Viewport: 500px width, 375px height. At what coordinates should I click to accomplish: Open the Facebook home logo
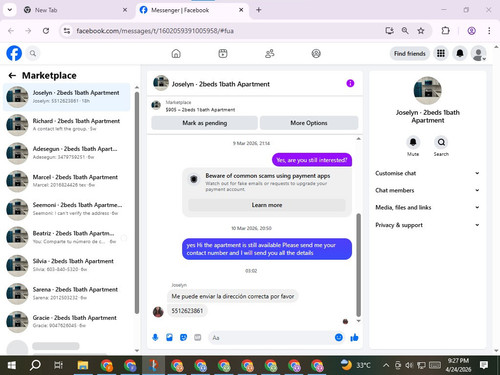click(x=14, y=53)
